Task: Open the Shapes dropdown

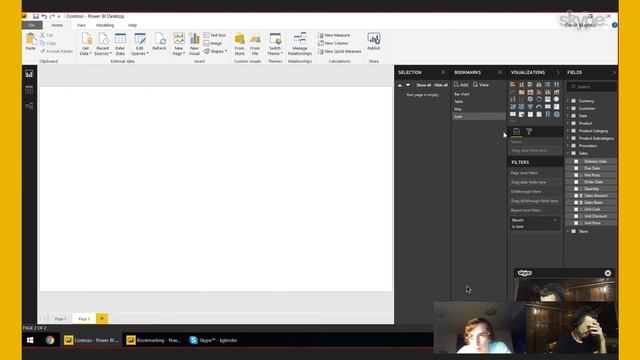Action: tap(215, 51)
